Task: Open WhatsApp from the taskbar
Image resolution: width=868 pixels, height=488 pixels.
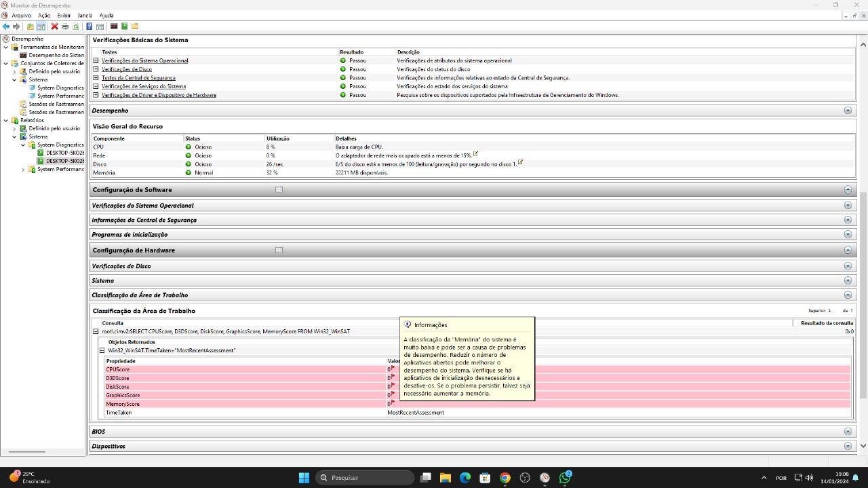Action: click(564, 478)
